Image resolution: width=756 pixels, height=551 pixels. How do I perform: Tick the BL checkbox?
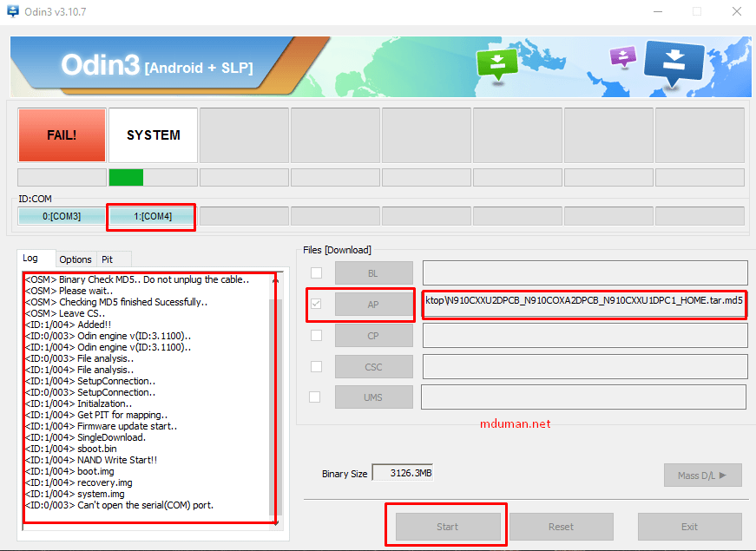pyautogui.click(x=316, y=272)
